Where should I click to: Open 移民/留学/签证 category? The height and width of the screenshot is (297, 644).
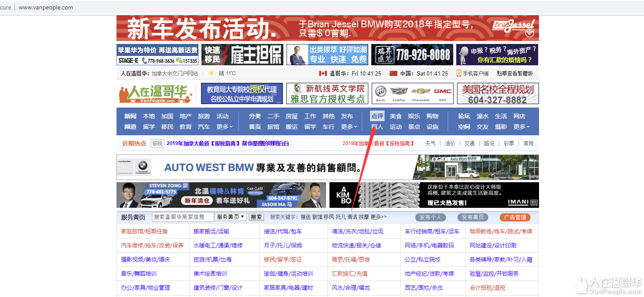click(283, 259)
